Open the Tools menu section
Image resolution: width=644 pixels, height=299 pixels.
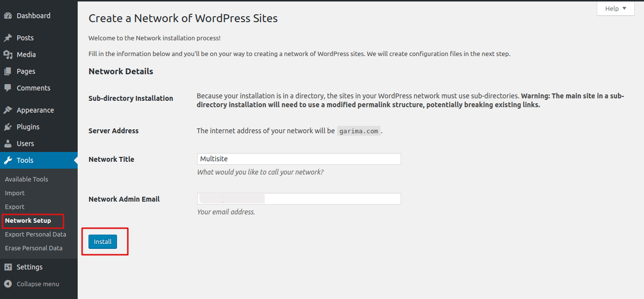25,160
